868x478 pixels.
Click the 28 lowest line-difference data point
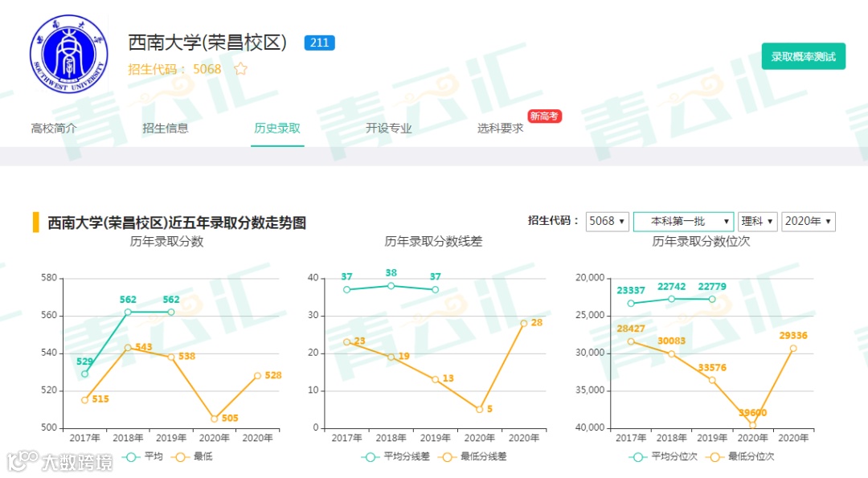pos(524,323)
